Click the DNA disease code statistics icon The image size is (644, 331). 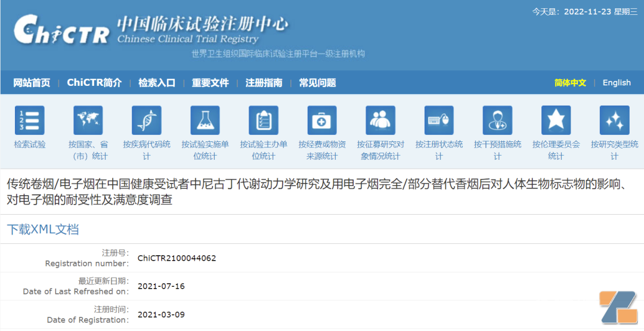(x=147, y=120)
